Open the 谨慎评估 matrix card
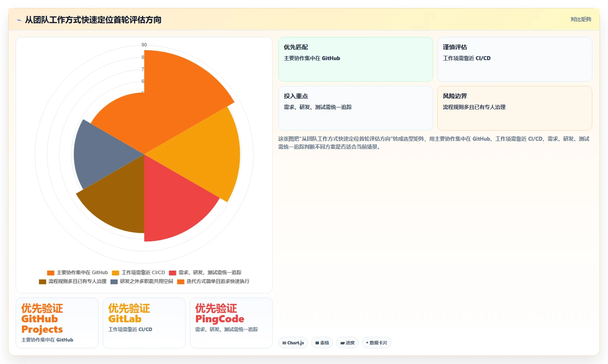This screenshot has height=364, width=608. (x=515, y=59)
